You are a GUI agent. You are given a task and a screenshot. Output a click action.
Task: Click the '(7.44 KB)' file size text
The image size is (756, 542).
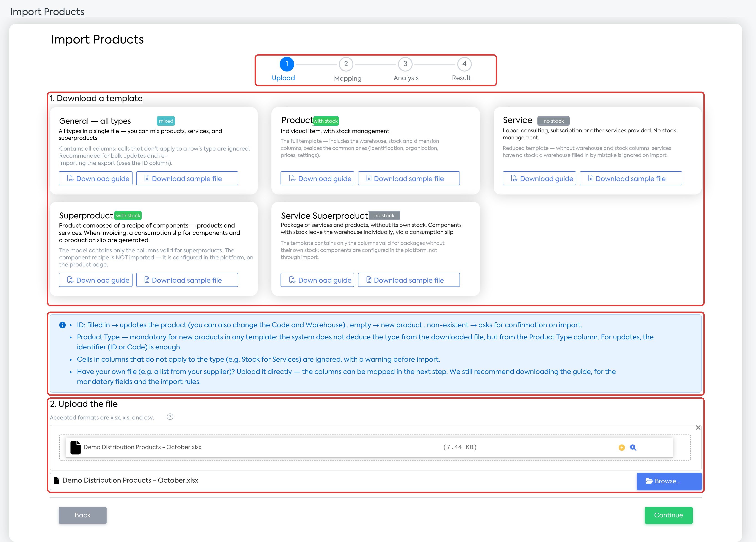pyautogui.click(x=460, y=447)
